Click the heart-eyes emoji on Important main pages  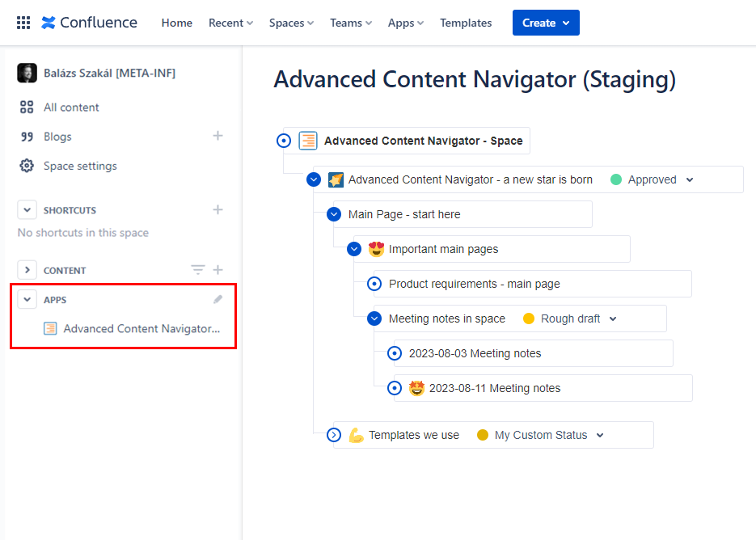pos(376,249)
